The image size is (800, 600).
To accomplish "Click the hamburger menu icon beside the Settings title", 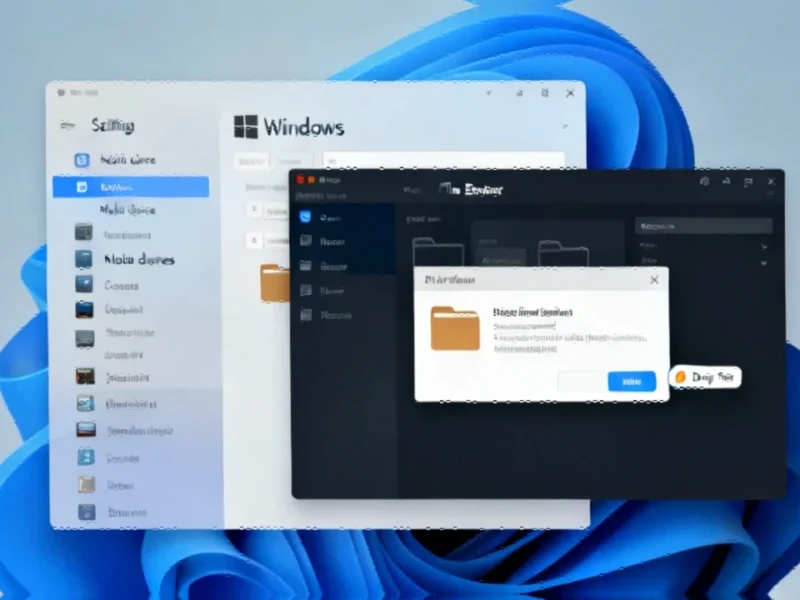I will (x=68, y=126).
